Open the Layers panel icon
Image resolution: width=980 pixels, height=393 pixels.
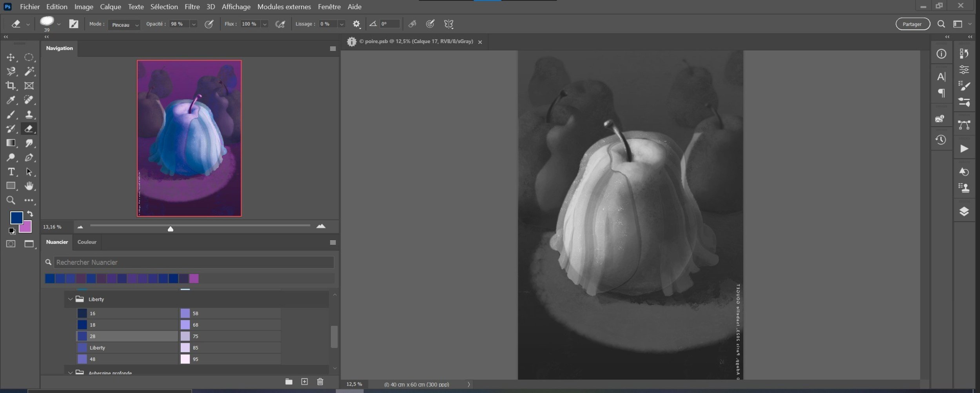coord(964,212)
